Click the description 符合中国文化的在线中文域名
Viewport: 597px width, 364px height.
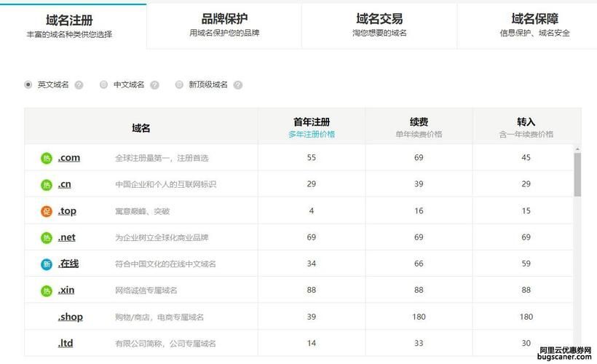tap(165, 264)
